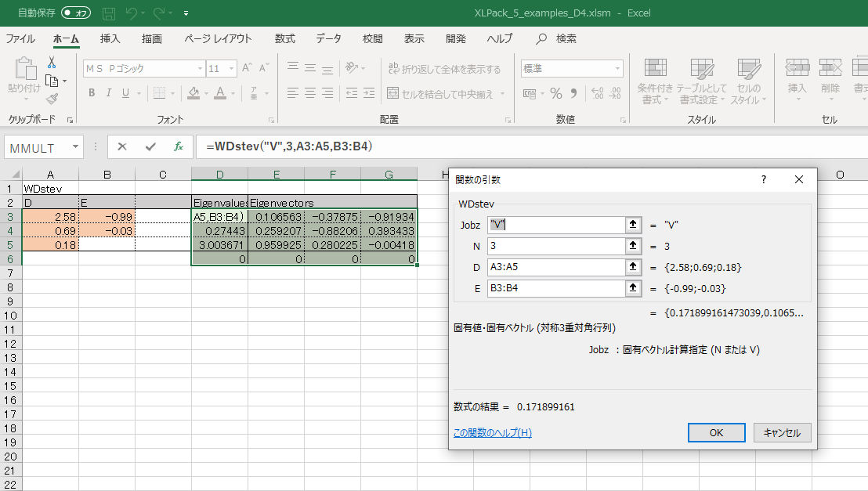This screenshot has width=868, height=491.
Task: Toggle Bold formatting button
Action: click(92, 93)
